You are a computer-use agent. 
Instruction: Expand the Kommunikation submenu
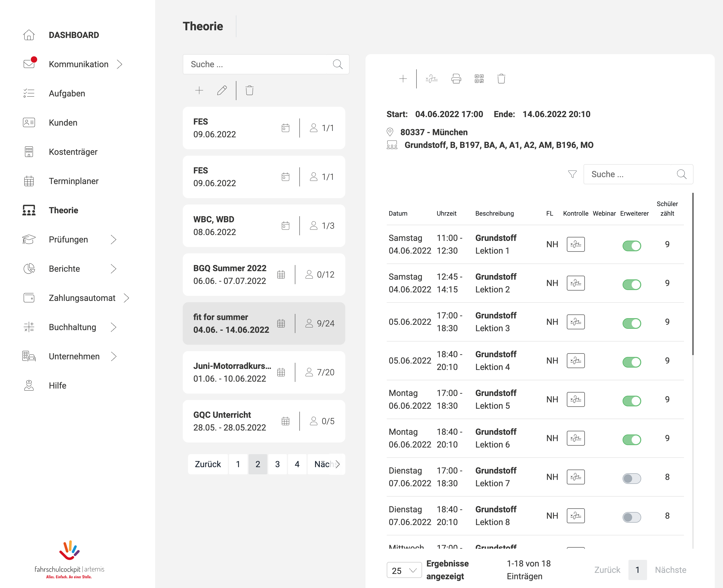point(119,64)
